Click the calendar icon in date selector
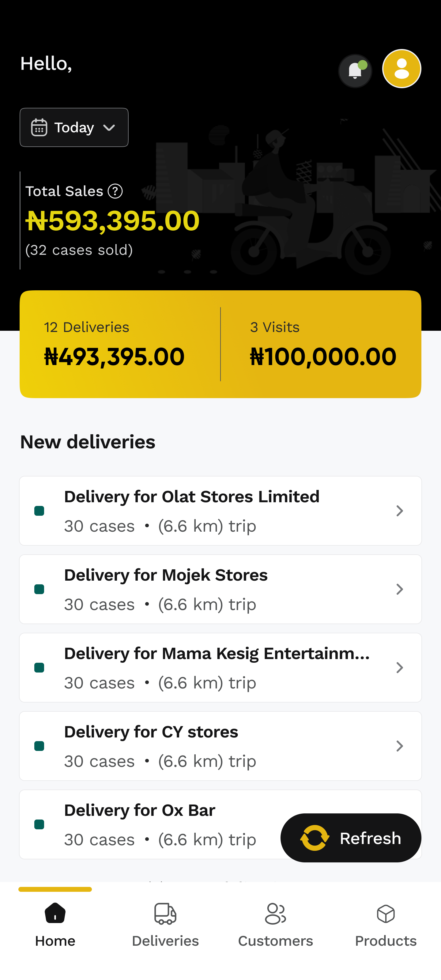The width and height of the screenshot is (441, 980). point(39,127)
